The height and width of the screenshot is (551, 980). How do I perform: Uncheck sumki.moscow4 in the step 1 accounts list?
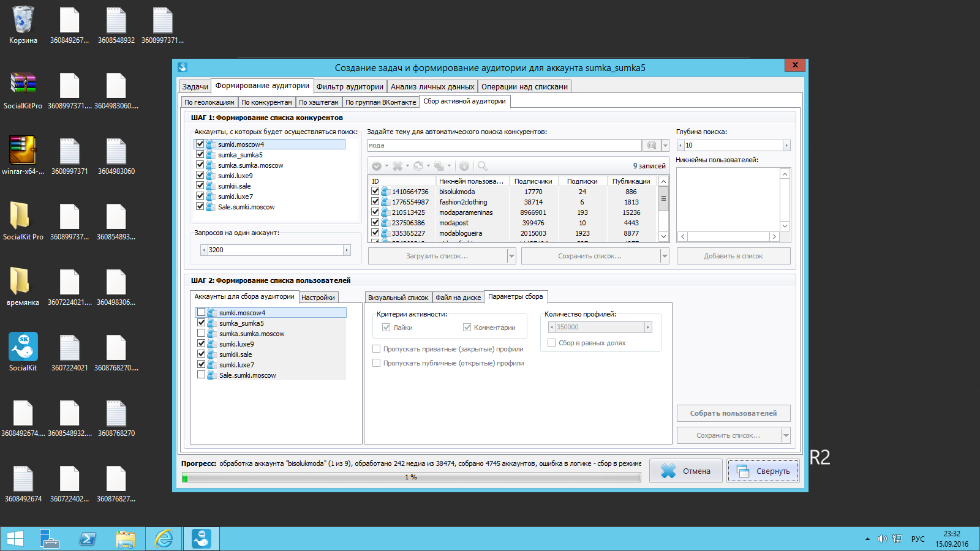200,144
